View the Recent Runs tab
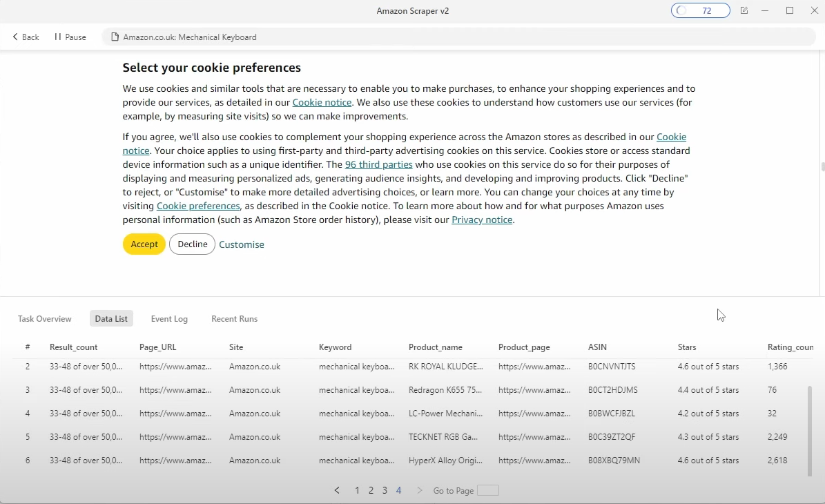Screen dimensions: 825x504 235,319
